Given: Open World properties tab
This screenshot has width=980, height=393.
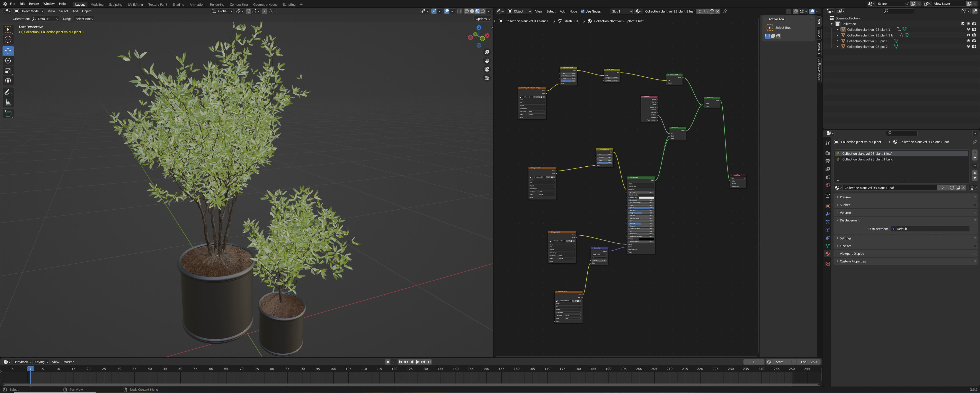Looking at the screenshot, I should [827, 185].
